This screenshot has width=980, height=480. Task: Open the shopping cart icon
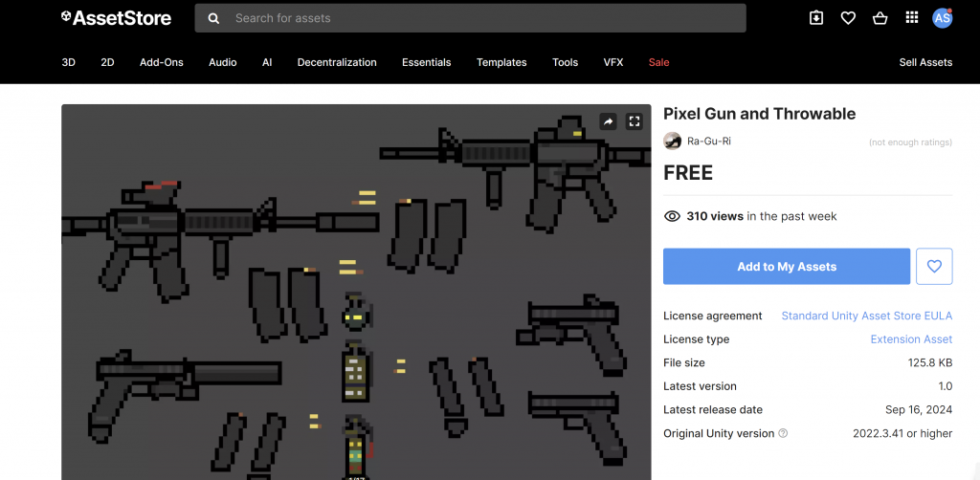[x=880, y=18]
